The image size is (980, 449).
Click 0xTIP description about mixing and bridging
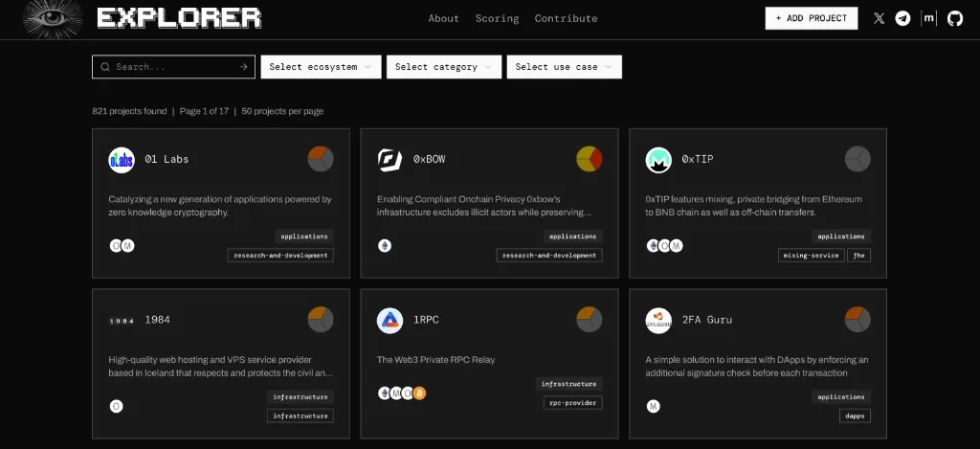[754, 206]
